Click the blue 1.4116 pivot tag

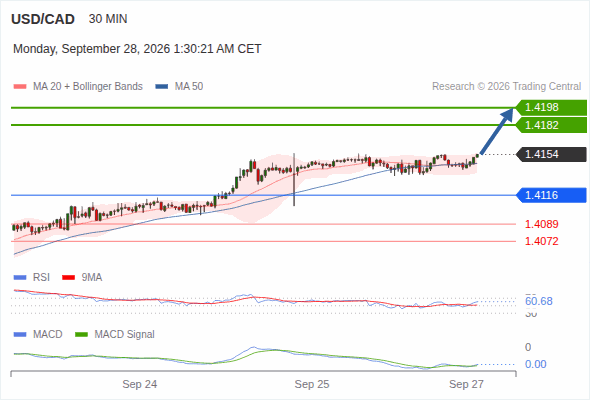coord(551,195)
